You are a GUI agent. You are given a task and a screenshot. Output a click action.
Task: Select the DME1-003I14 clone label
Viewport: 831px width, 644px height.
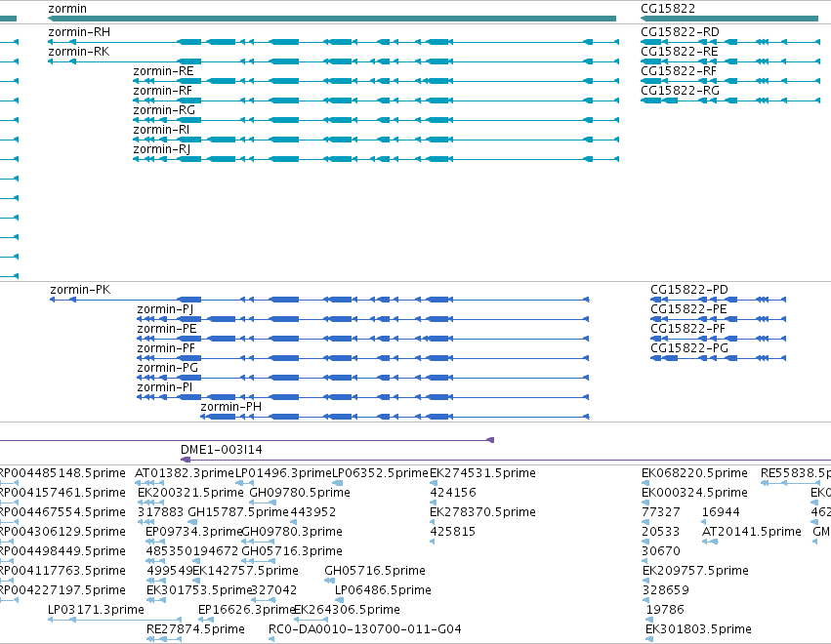[x=222, y=450]
